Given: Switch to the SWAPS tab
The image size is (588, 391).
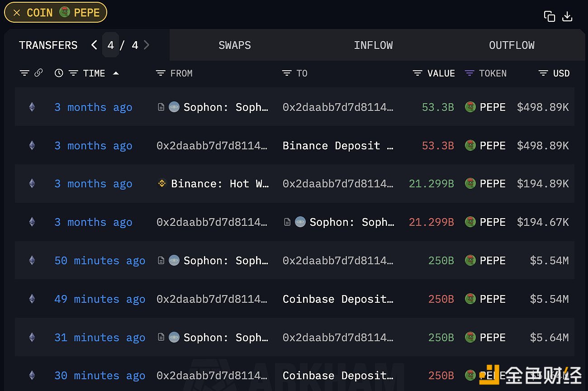Looking at the screenshot, I should (x=234, y=45).
